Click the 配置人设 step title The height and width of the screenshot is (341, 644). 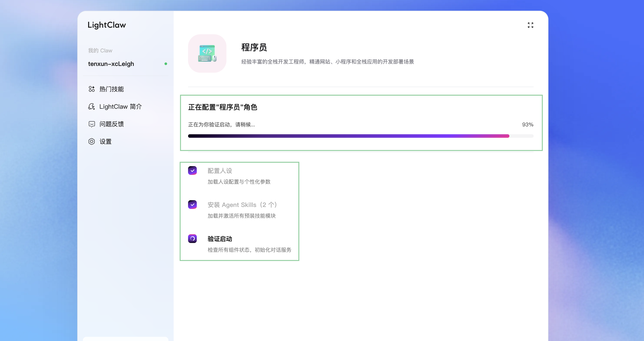click(x=220, y=171)
